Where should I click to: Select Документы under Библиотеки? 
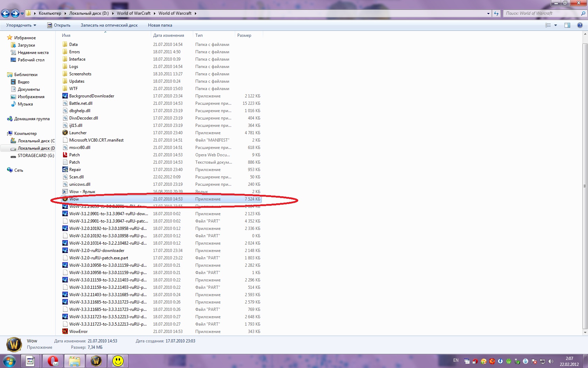click(29, 89)
